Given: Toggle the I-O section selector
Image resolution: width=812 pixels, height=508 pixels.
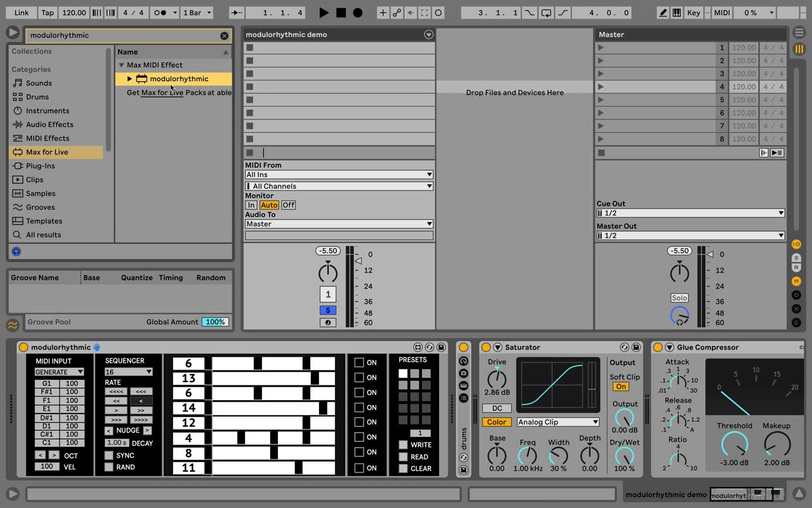Looking at the screenshot, I should pos(796,244).
